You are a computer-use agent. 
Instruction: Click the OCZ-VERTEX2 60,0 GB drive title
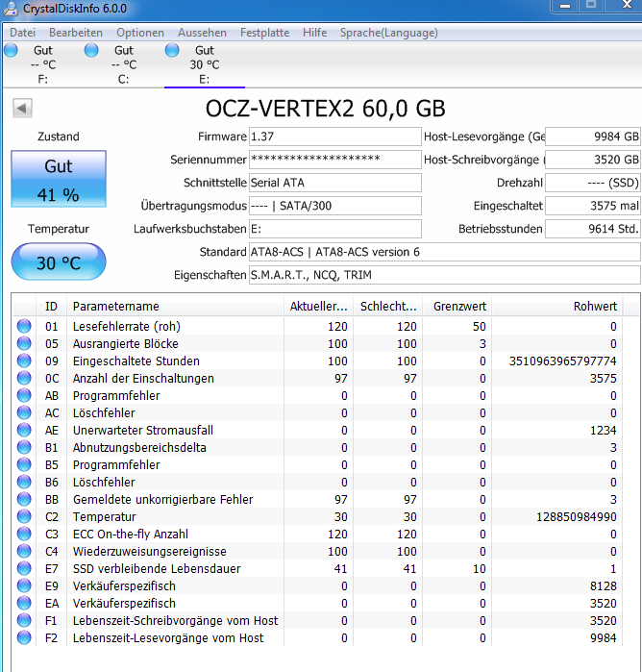tap(325, 109)
